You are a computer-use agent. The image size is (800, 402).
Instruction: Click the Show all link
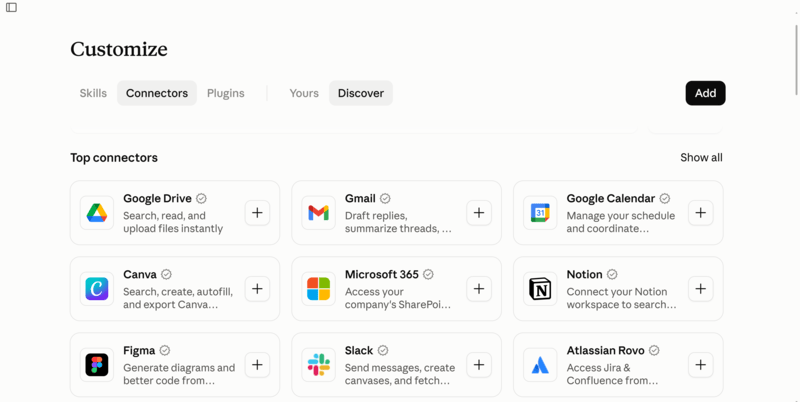(x=701, y=158)
